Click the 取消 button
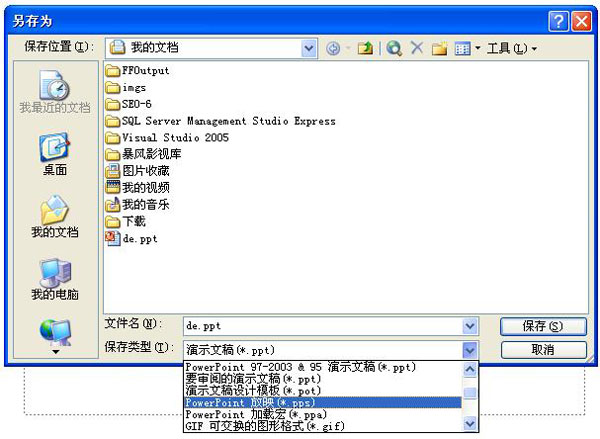This screenshot has width=600, height=439. [x=544, y=349]
